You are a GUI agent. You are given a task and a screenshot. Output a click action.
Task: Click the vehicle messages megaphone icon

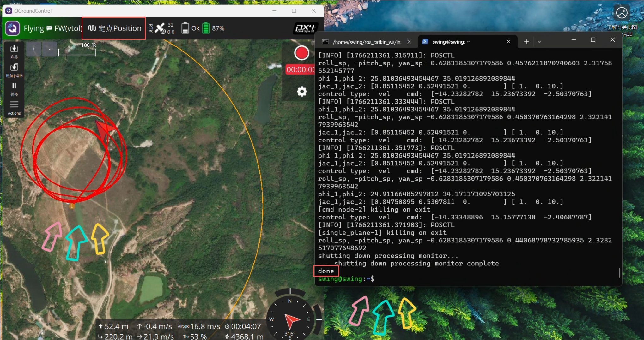(x=49, y=28)
